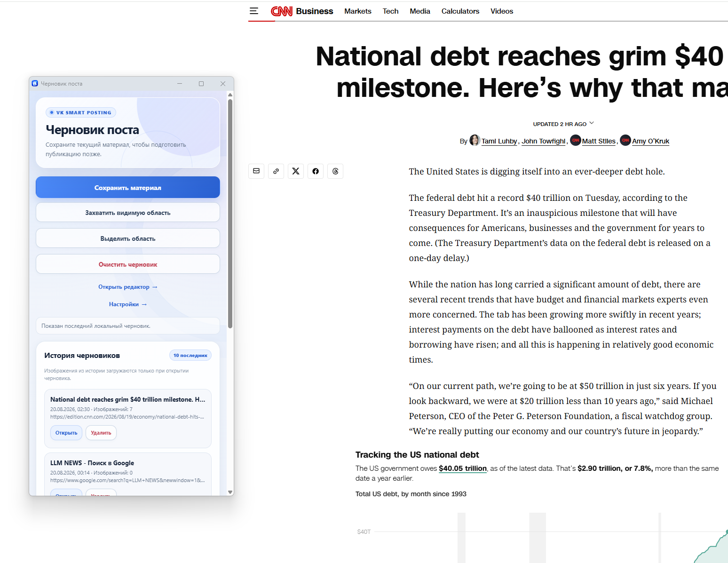This screenshot has height=563, width=728.
Task: Click the draft panel scrollbar thumb
Action: click(230, 214)
